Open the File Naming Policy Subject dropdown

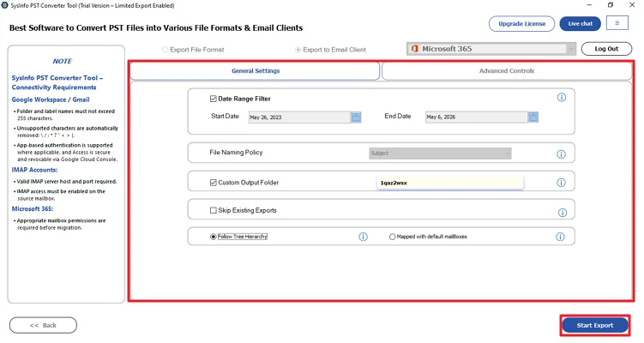coord(440,153)
